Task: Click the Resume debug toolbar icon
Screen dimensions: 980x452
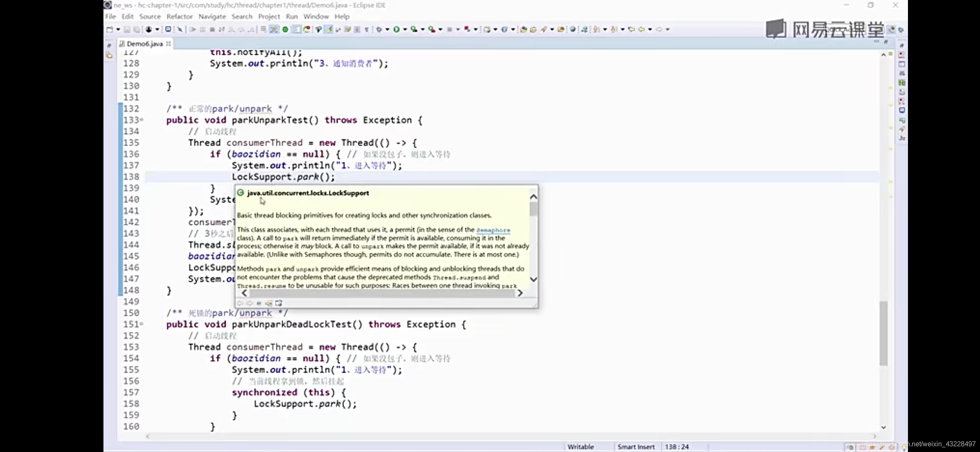Action: [193, 29]
